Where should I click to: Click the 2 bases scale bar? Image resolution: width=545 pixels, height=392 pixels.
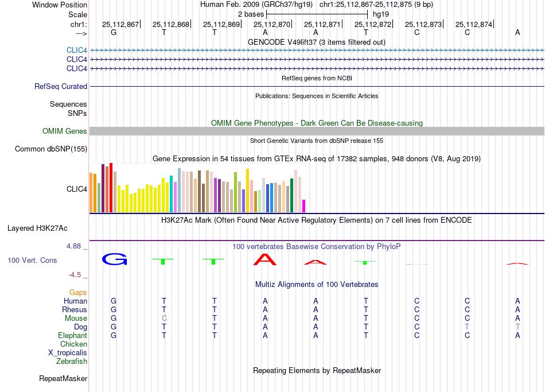tap(317, 14)
